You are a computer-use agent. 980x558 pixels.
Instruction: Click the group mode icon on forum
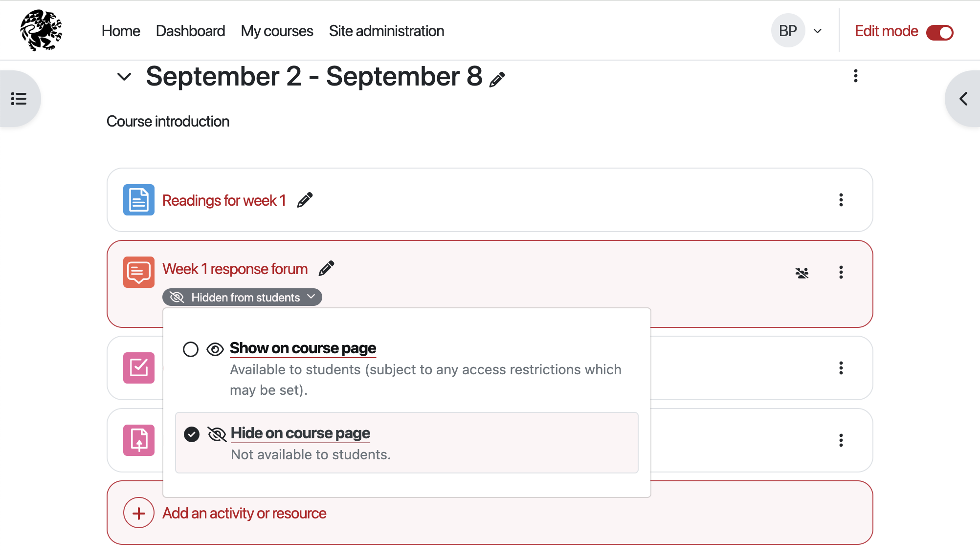pos(802,273)
